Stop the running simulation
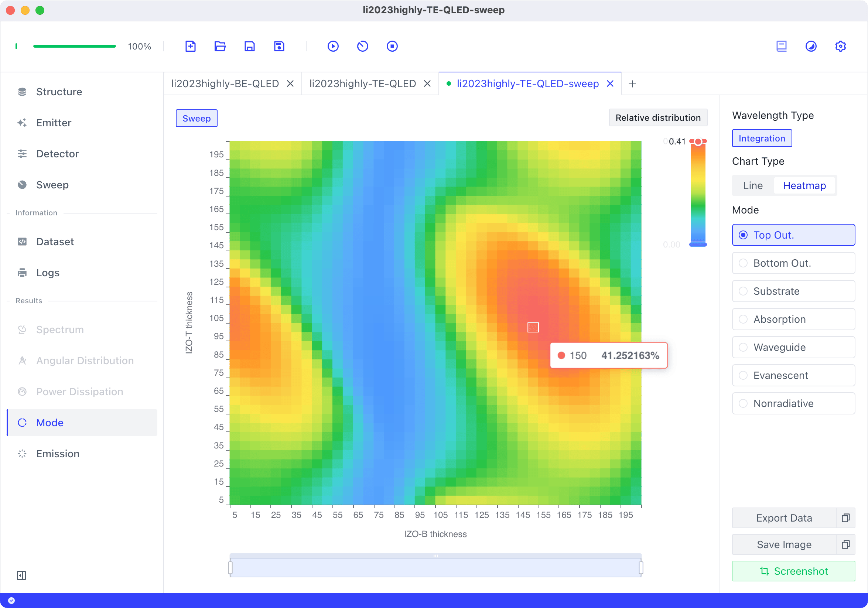The image size is (868, 608). (392, 46)
